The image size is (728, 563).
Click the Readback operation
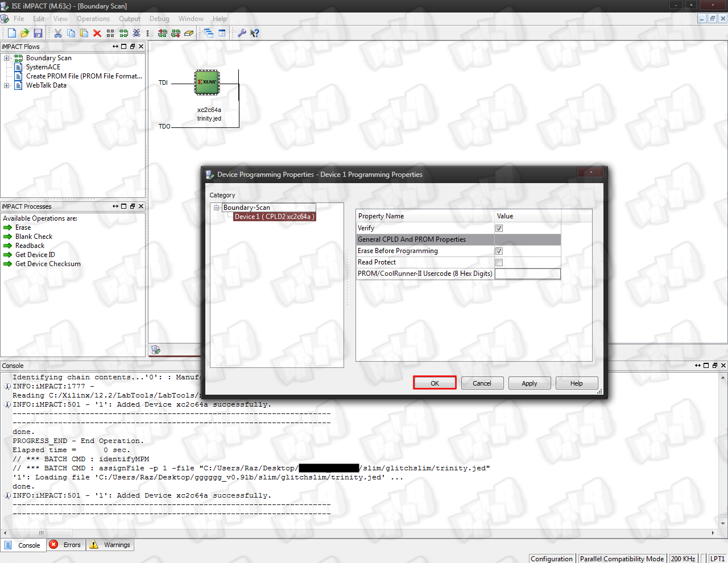[x=30, y=246]
